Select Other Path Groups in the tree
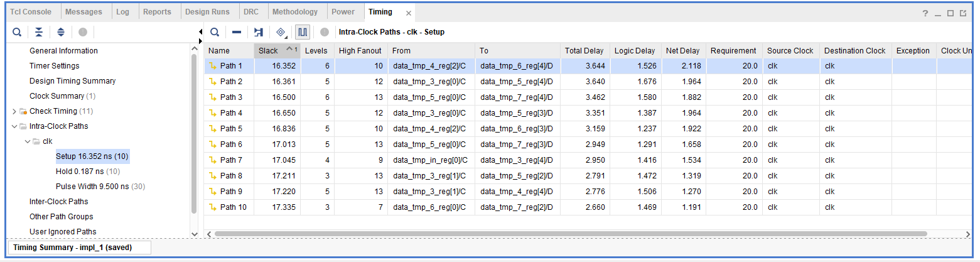 point(62,217)
